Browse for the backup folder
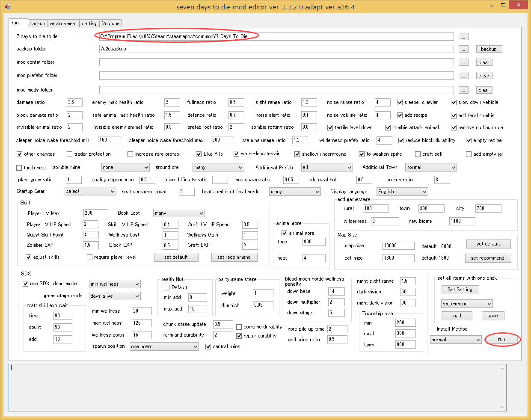The height and width of the screenshot is (420, 531). (x=463, y=49)
